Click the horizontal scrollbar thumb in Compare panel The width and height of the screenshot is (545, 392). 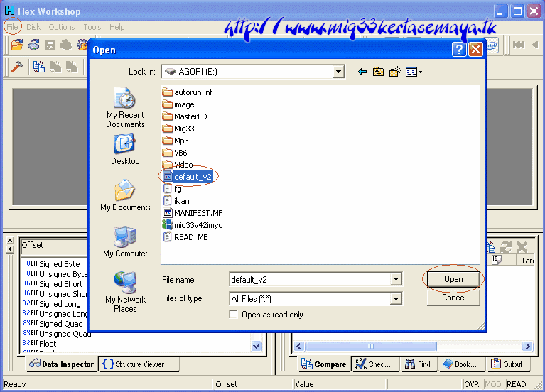coord(371,346)
